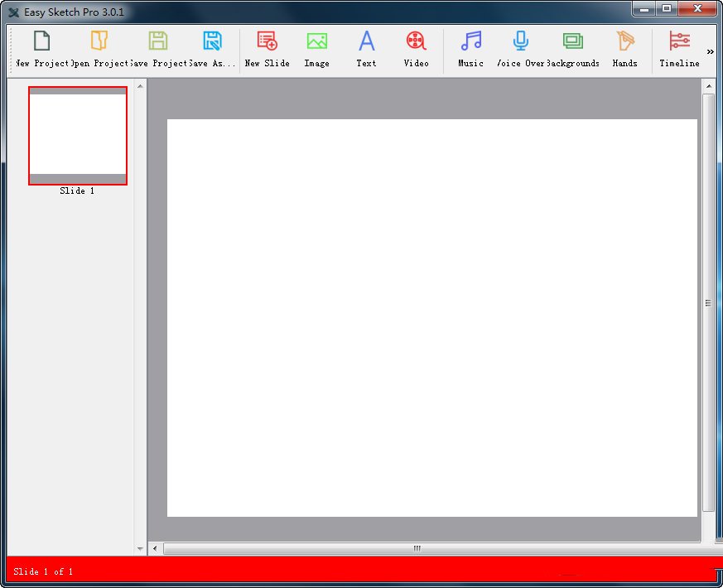This screenshot has width=723, height=588.
Task: Click the slide panel scroll up arrow
Action: (x=140, y=85)
